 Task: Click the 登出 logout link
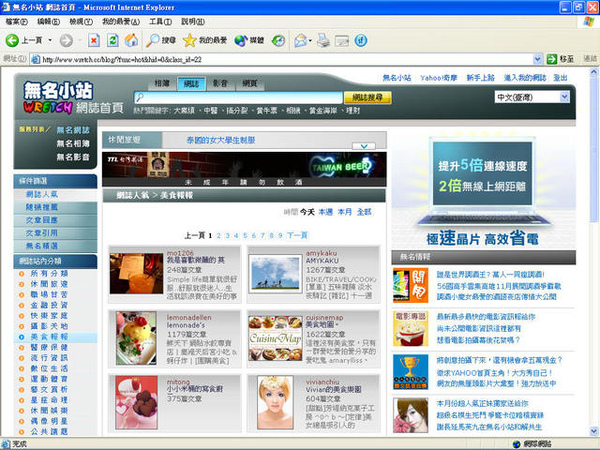point(560,78)
